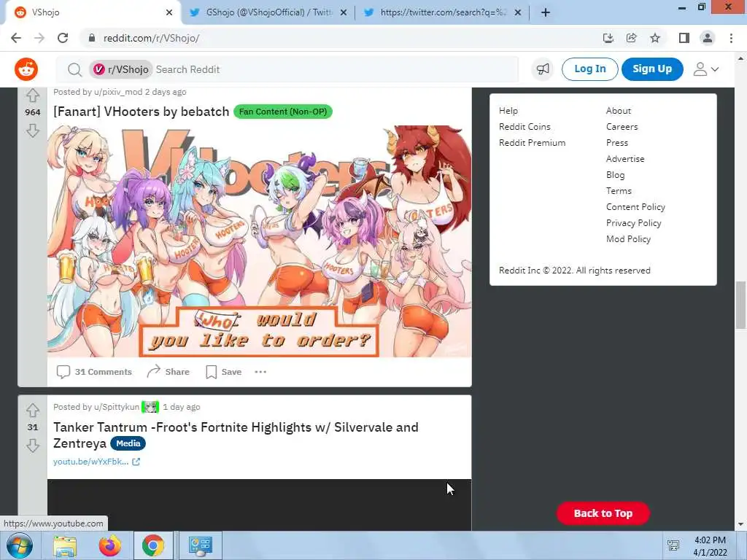Click the Back to Top button
This screenshot has height=560, width=747.
(x=603, y=513)
